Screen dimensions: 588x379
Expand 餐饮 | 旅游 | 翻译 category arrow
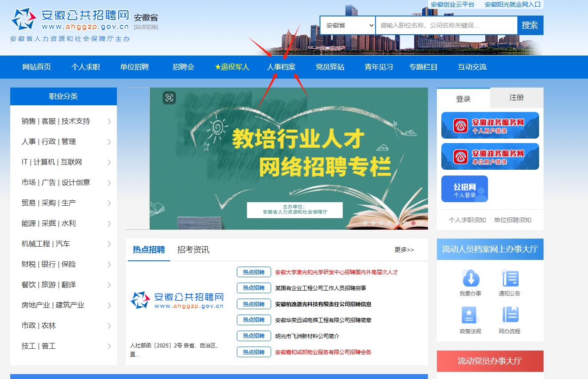point(109,285)
